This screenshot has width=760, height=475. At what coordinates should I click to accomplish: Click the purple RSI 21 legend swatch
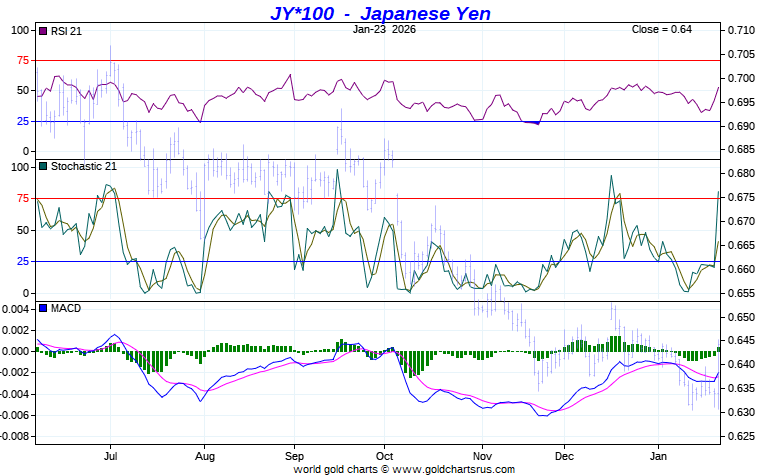click(x=42, y=31)
